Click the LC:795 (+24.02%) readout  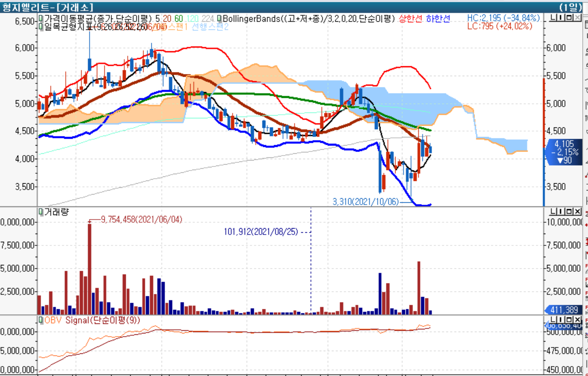(499, 26)
